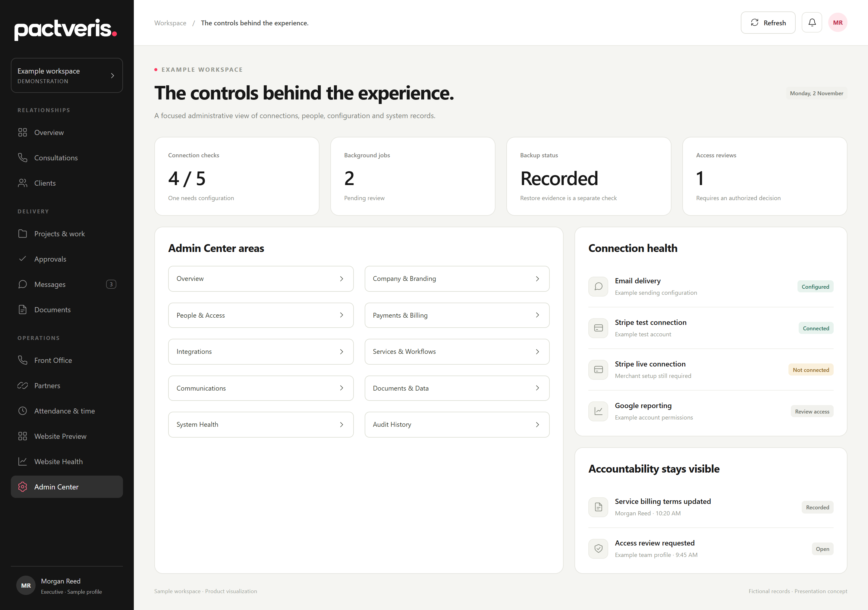Click the Messages unread count badge
This screenshot has height=610, width=868.
point(111,284)
